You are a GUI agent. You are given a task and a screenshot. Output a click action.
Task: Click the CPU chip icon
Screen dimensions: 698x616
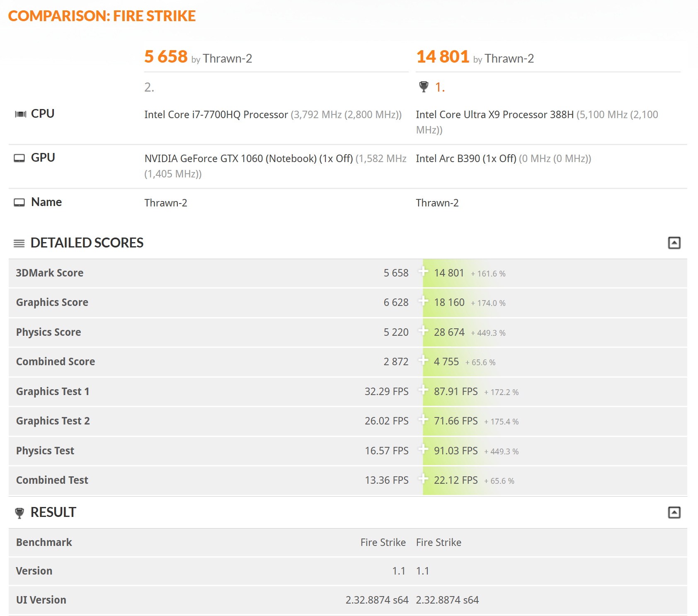pos(20,114)
